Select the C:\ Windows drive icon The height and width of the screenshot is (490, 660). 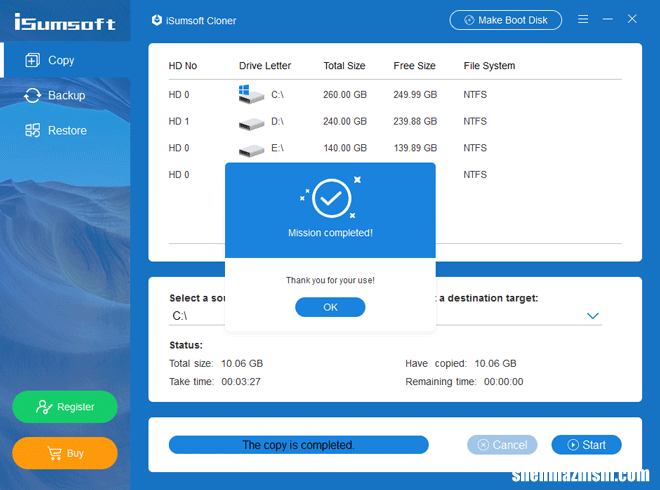click(250, 95)
